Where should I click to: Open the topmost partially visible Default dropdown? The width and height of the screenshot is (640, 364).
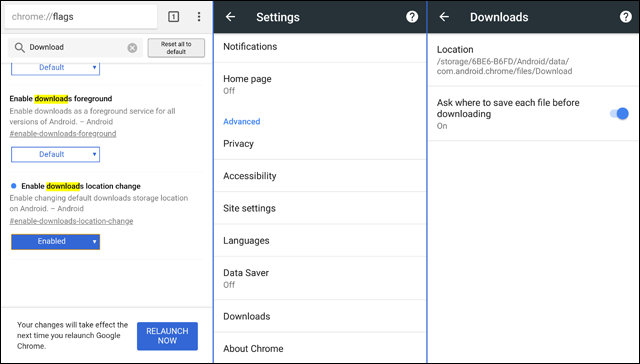(56, 68)
